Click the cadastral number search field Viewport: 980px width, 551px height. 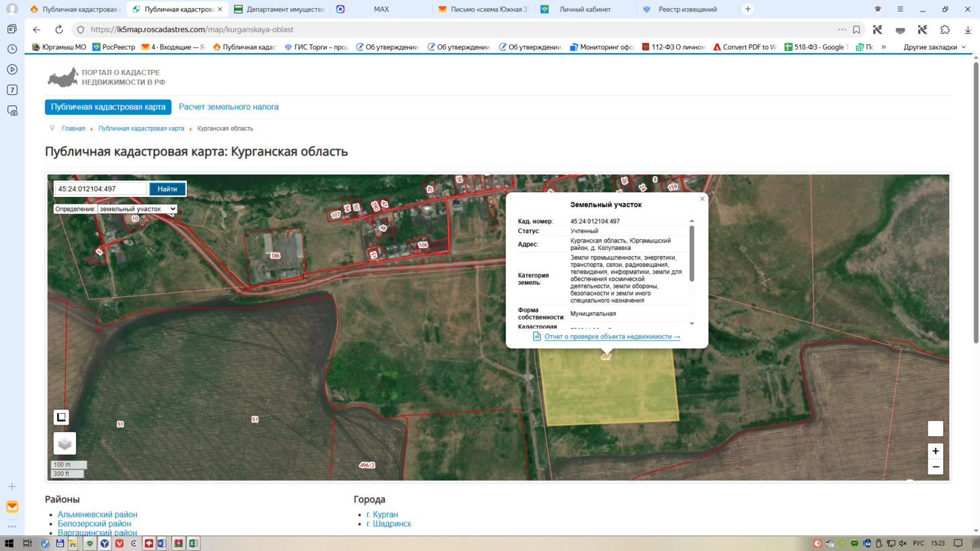click(100, 189)
